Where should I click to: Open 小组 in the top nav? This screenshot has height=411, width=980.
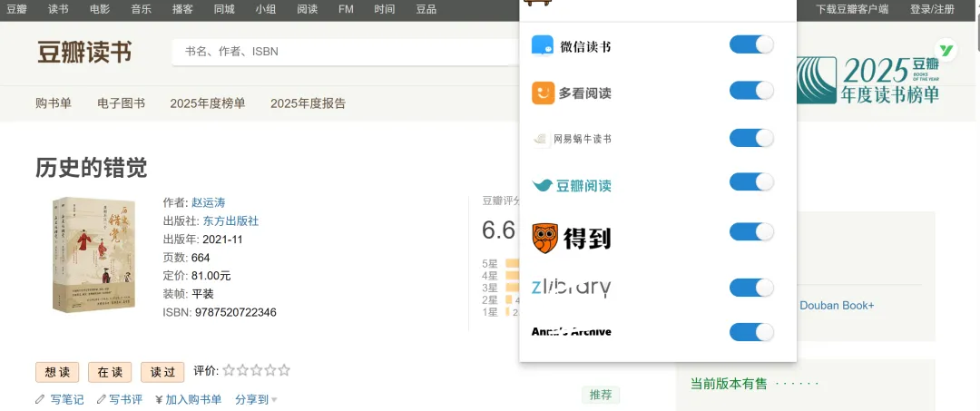[x=266, y=9]
